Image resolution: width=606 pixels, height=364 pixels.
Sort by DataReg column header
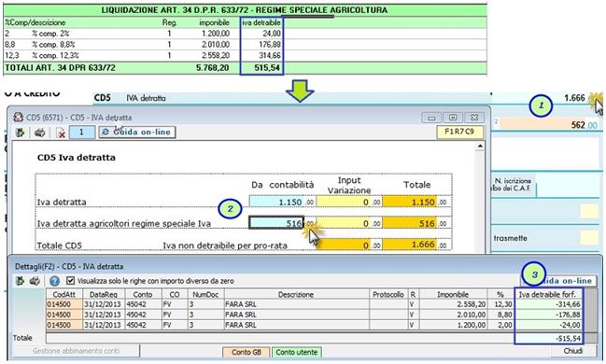coord(104,294)
